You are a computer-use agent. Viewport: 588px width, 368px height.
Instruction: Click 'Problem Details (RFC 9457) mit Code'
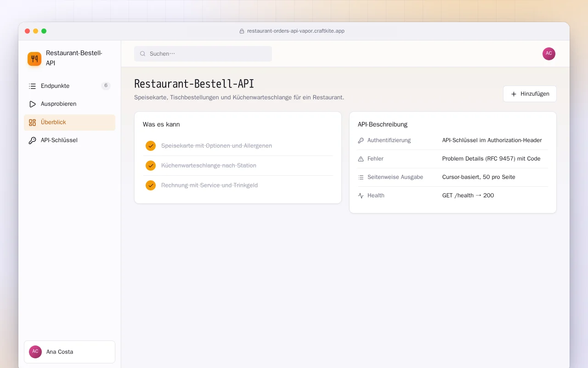click(491, 159)
